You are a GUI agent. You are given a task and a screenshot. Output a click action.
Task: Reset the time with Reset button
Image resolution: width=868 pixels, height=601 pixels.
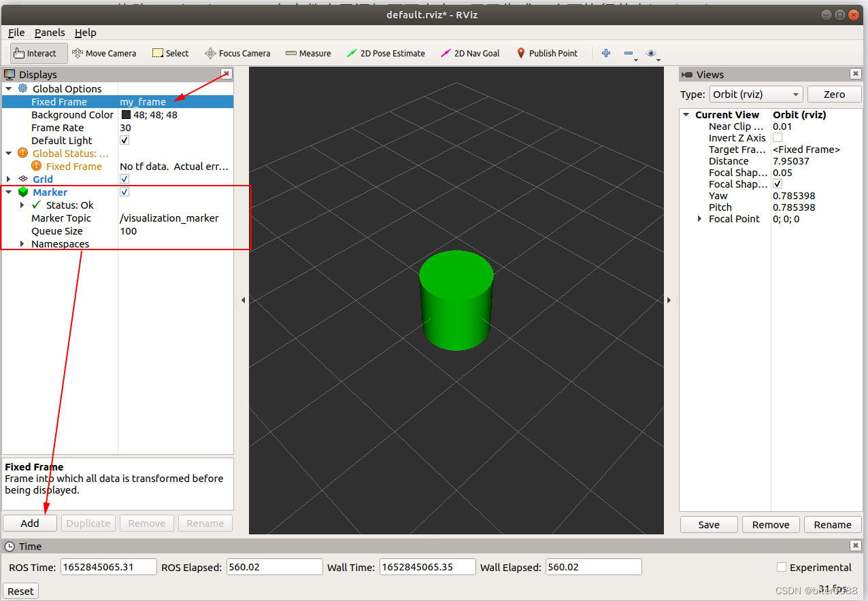(20, 591)
